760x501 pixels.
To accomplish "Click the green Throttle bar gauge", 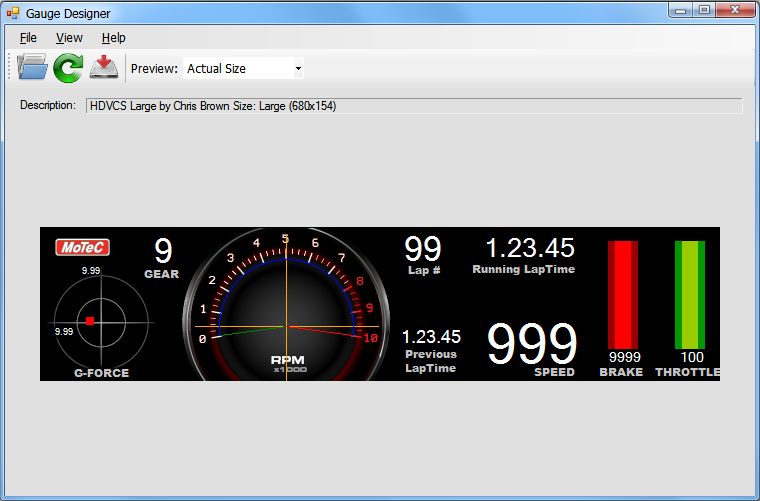I will click(690, 294).
